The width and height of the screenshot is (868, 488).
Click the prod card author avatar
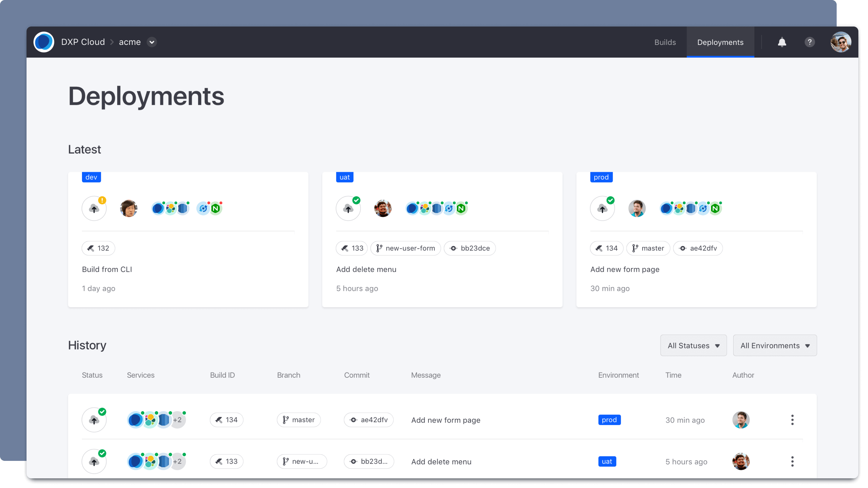click(637, 208)
